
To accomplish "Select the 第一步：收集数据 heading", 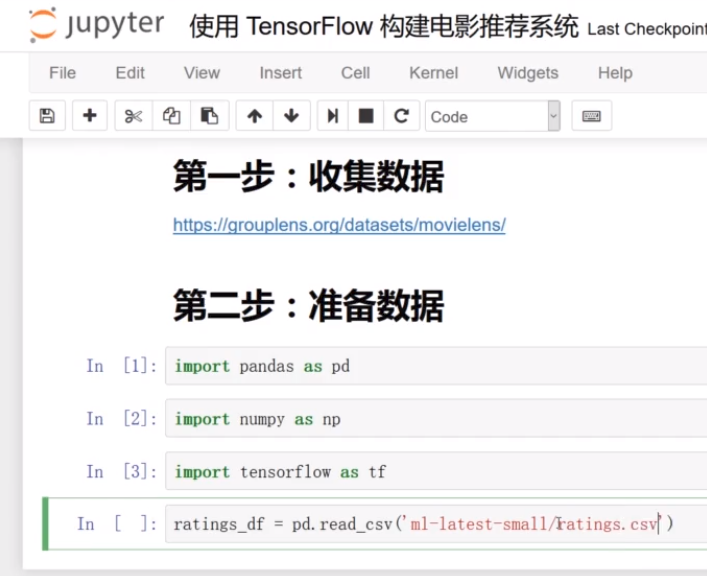I will tap(309, 176).
